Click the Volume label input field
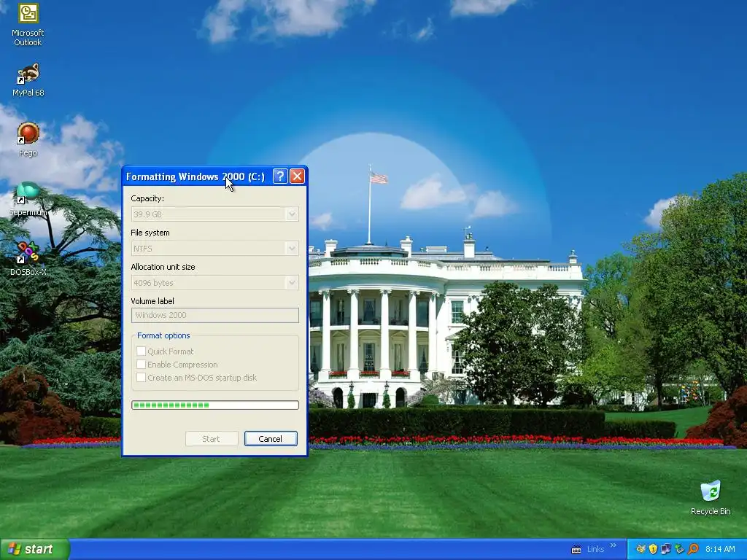The image size is (747, 560). [x=215, y=315]
